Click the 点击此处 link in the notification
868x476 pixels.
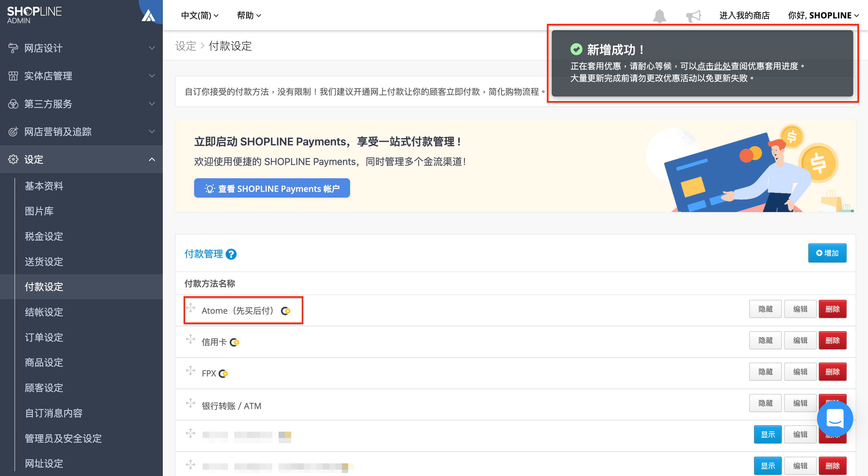pyautogui.click(x=714, y=66)
